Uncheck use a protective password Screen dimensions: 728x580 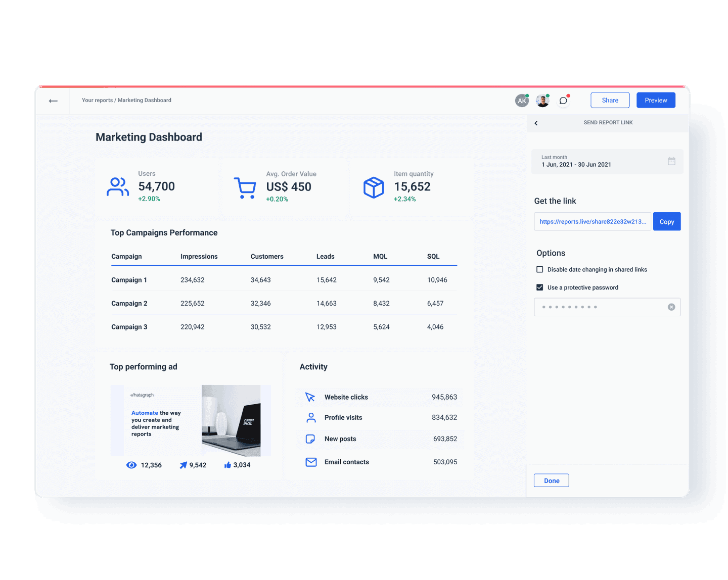click(x=539, y=287)
